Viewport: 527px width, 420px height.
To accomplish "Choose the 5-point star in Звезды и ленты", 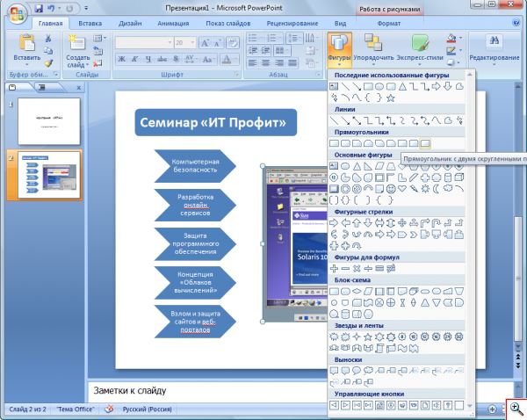I will (368, 337).
